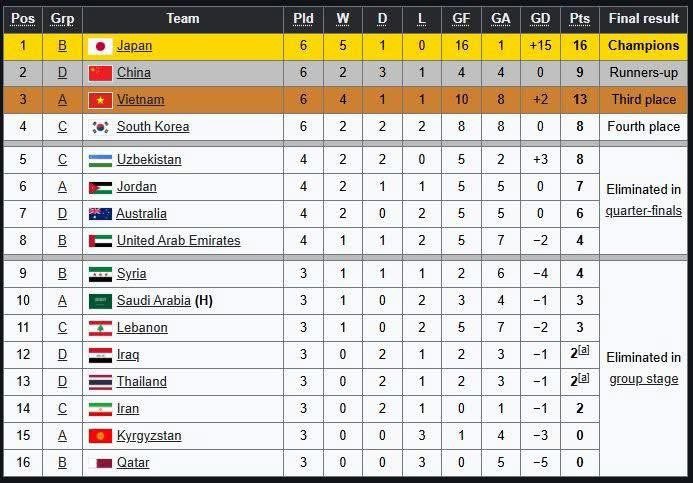This screenshot has width=693, height=483.
Task: Open the Japan team link
Action: pos(134,46)
